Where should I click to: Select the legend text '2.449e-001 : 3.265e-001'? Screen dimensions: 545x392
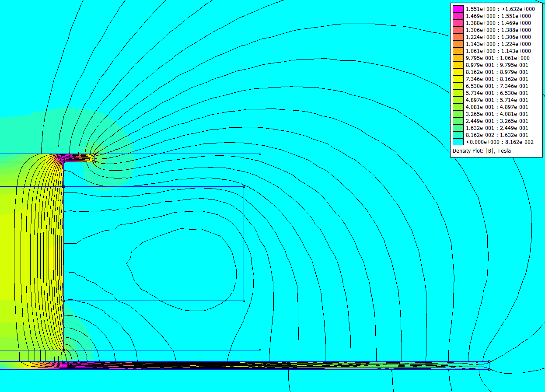click(497, 121)
